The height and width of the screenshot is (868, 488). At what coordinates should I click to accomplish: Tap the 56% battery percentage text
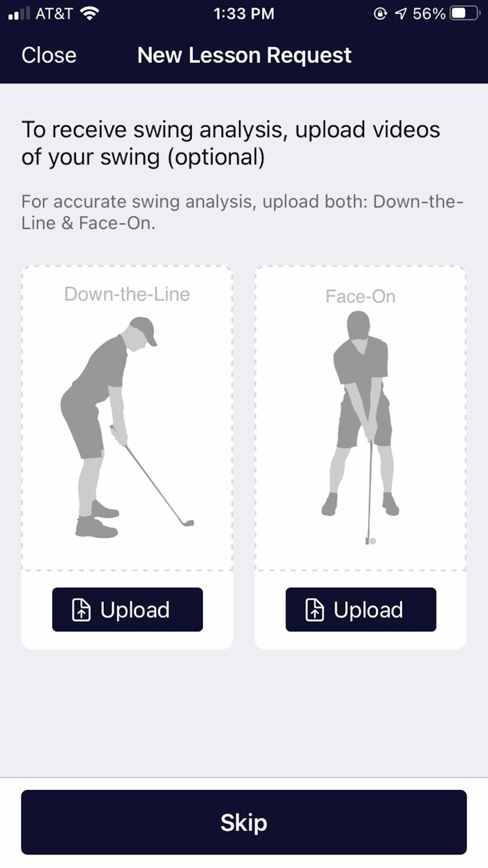[x=429, y=13]
